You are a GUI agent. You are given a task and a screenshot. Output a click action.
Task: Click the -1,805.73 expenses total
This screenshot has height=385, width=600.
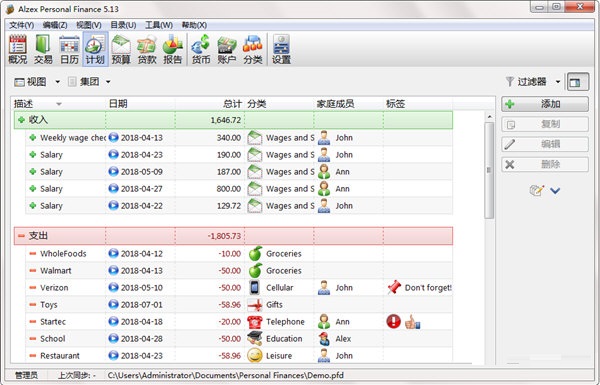tap(224, 236)
